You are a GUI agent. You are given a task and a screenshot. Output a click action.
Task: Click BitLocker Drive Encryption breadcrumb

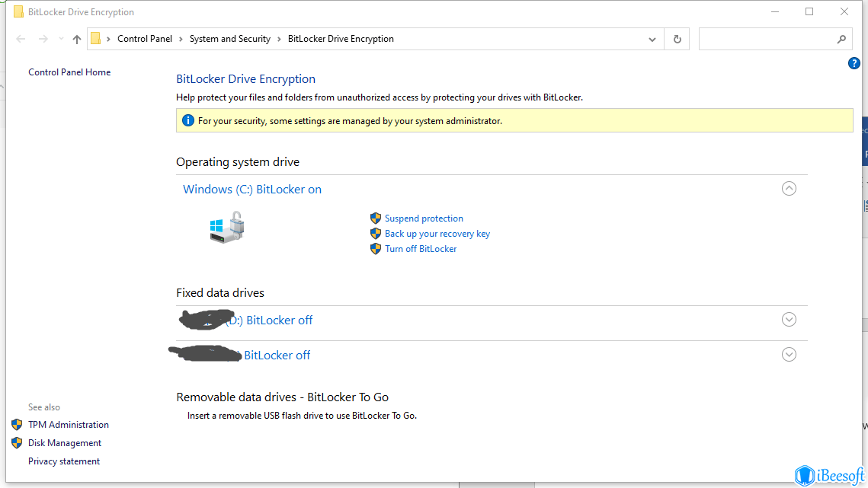(341, 39)
